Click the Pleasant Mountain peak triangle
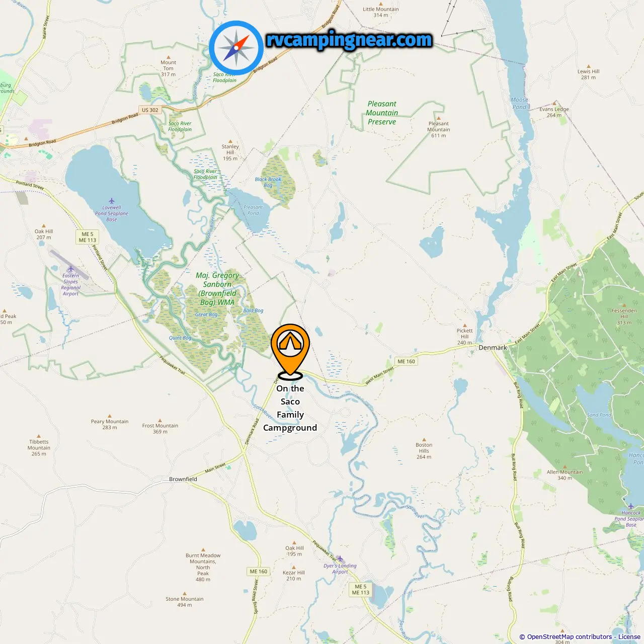Screen dimensions: 644x644 (x=439, y=118)
